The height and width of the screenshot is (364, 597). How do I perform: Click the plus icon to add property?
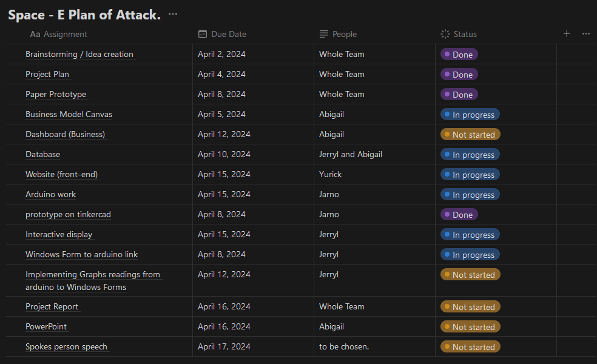[x=566, y=34]
